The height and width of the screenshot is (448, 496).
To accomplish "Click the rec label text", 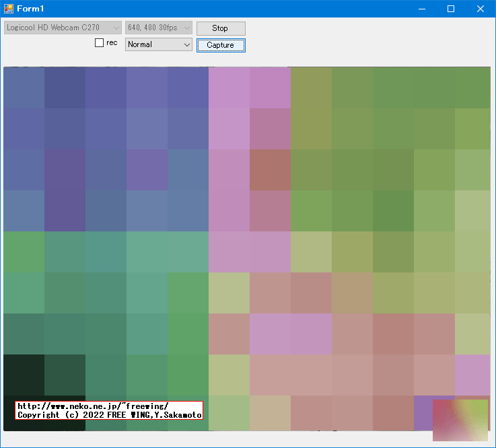I will point(112,43).
